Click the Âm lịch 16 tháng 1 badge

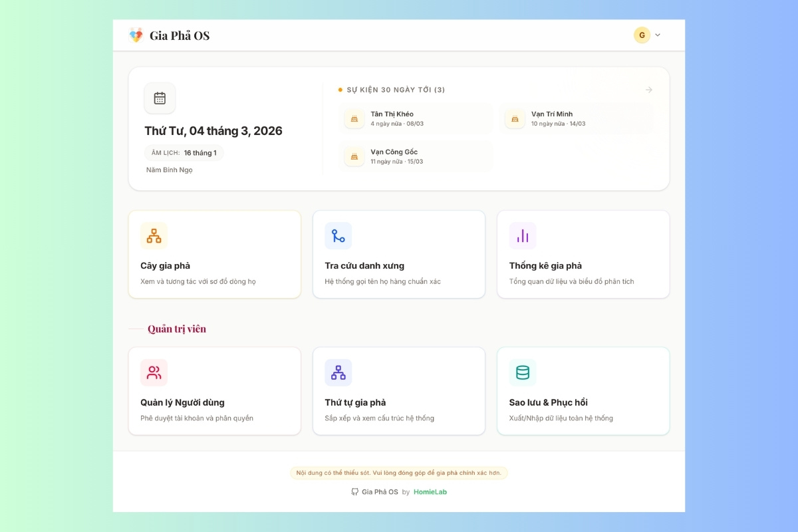point(184,153)
